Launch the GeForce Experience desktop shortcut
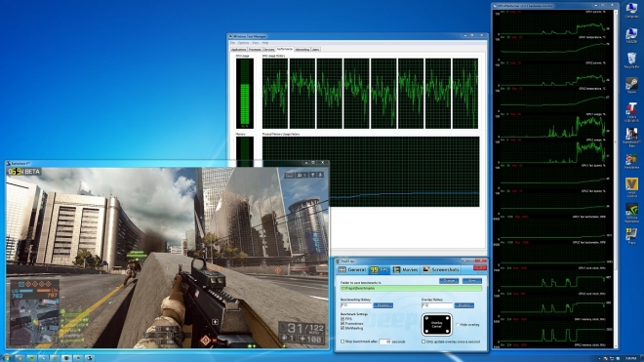The width and height of the screenshot is (644, 362). (631, 213)
